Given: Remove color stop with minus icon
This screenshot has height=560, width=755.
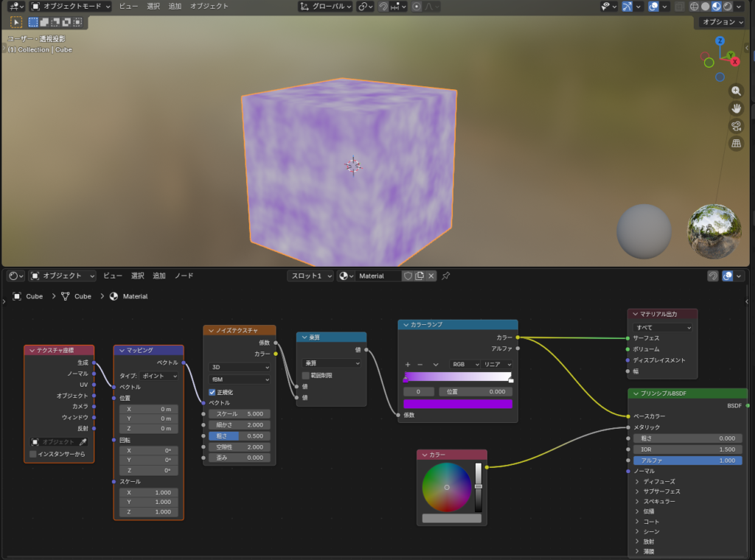Looking at the screenshot, I should tap(420, 364).
